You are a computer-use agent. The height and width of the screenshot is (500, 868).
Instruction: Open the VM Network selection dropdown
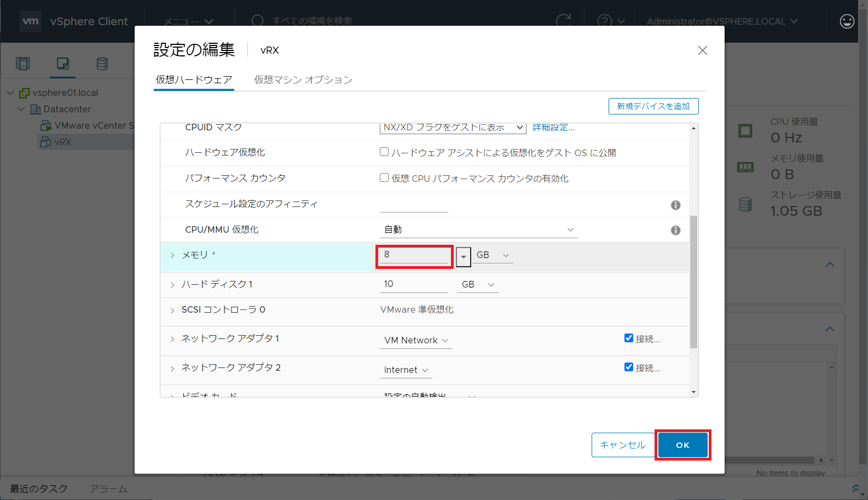coord(416,340)
